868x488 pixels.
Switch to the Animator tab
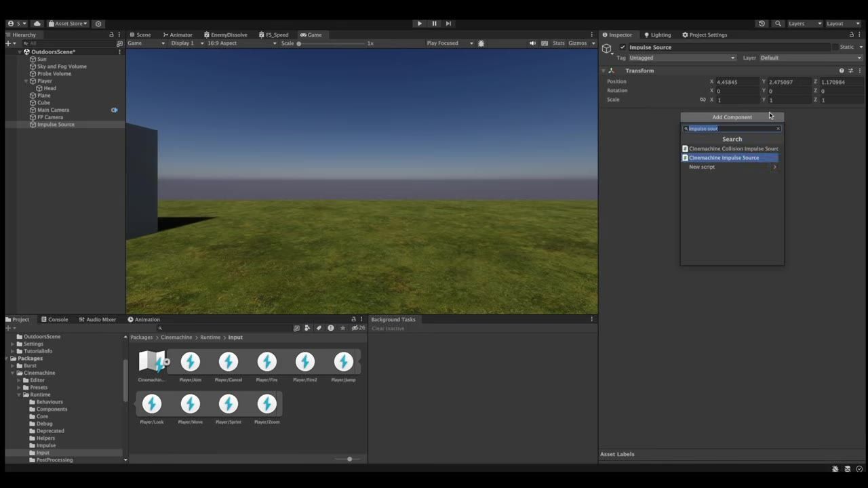pyautogui.click(x=177, y=35)
